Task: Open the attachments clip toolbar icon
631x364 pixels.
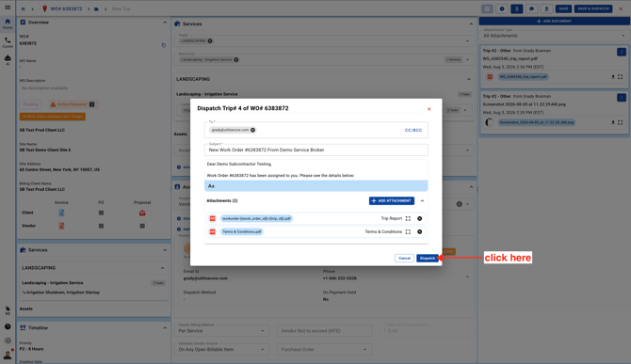Action: click(517, 8)
